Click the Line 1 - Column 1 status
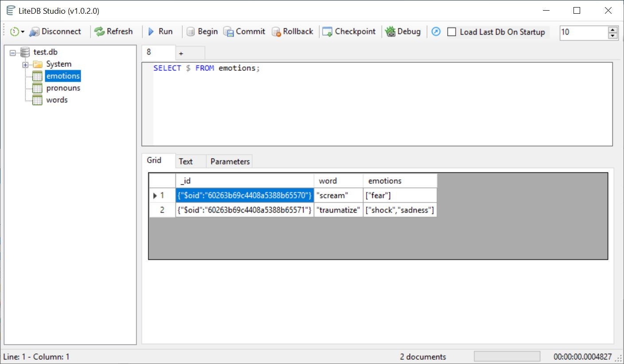The image size is (624, 364). tap(36, 357)
